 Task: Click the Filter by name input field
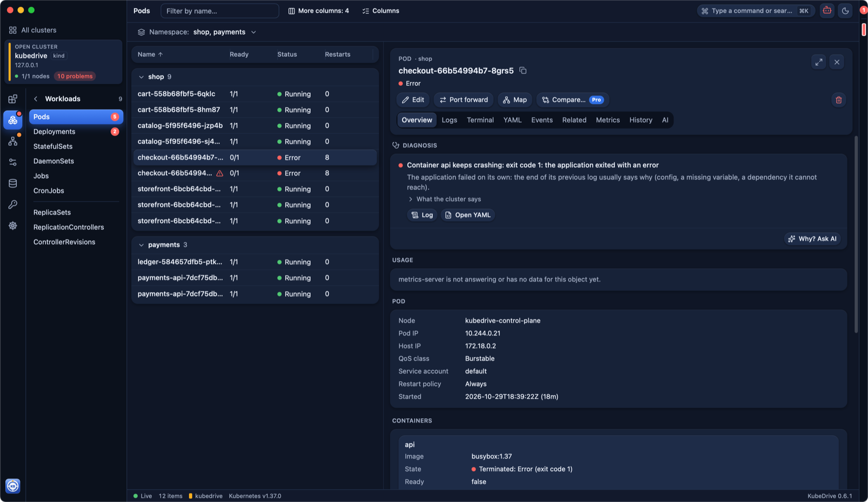[219, 11]
